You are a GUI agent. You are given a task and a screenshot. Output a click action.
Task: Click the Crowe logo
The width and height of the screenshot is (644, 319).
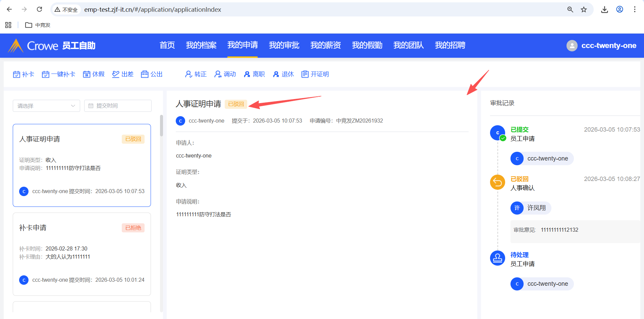click(33, 46)
